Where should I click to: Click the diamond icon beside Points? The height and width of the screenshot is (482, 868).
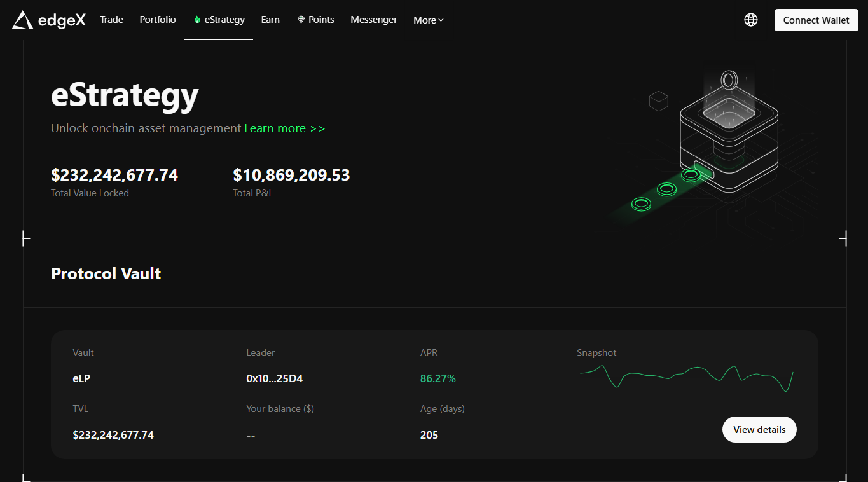301,20
